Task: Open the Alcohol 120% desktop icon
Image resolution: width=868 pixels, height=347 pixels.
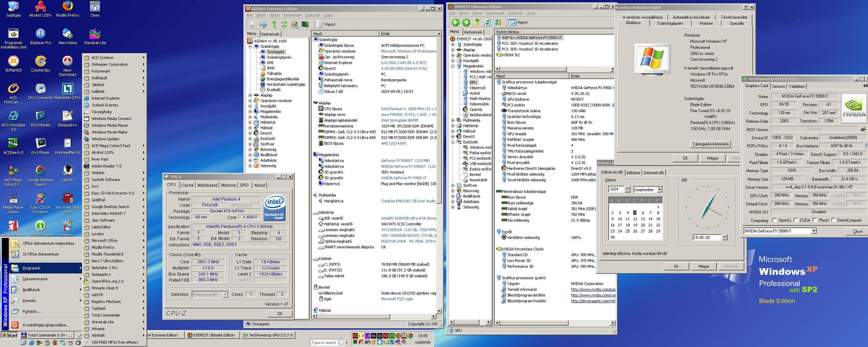Action: pos(40,9)
